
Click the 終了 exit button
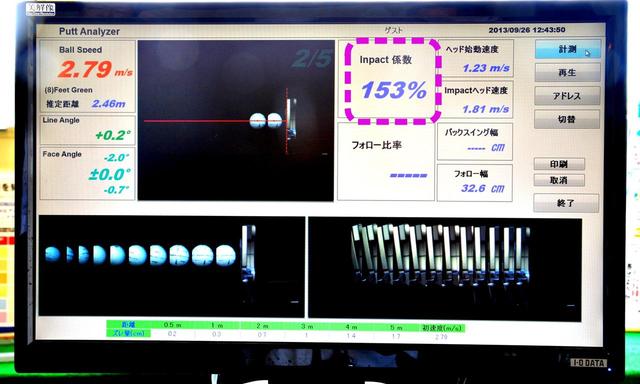click(566, 203)
